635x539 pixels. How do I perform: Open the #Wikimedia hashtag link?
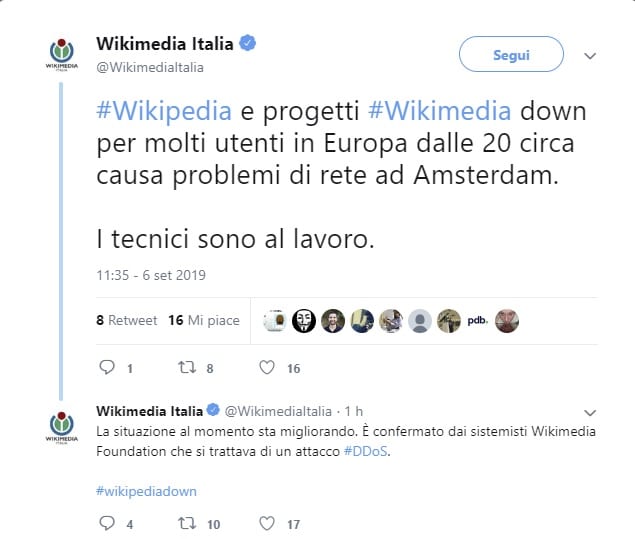coord(440,111)
